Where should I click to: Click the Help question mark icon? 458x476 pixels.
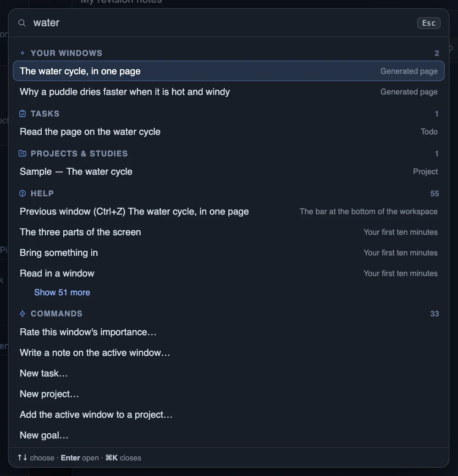[x=22, y=194]
